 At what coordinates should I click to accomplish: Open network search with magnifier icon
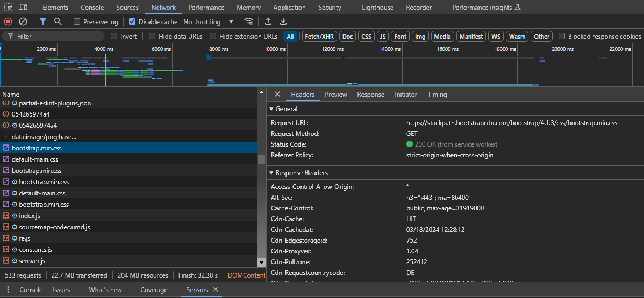click(58, 21)
